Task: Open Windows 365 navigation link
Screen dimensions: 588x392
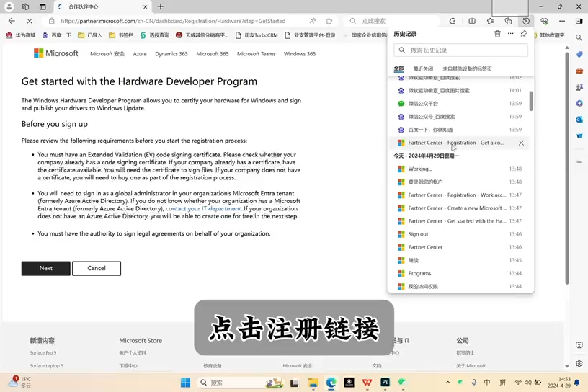Action: pos(300,54)
